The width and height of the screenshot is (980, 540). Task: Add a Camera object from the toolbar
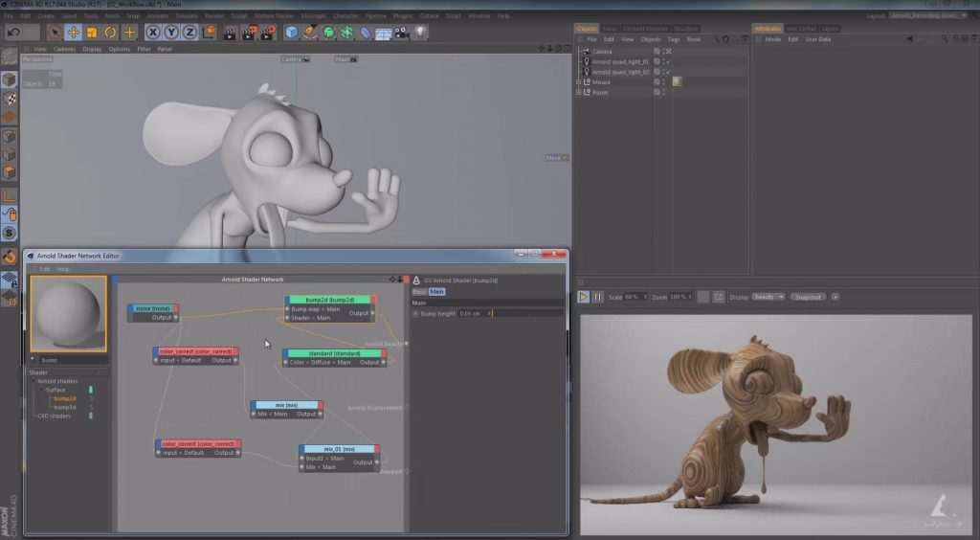(402, 32)
